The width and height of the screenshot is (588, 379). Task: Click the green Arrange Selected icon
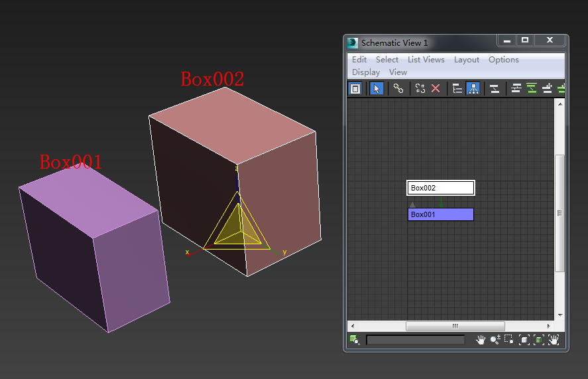(x=532, y=89)
